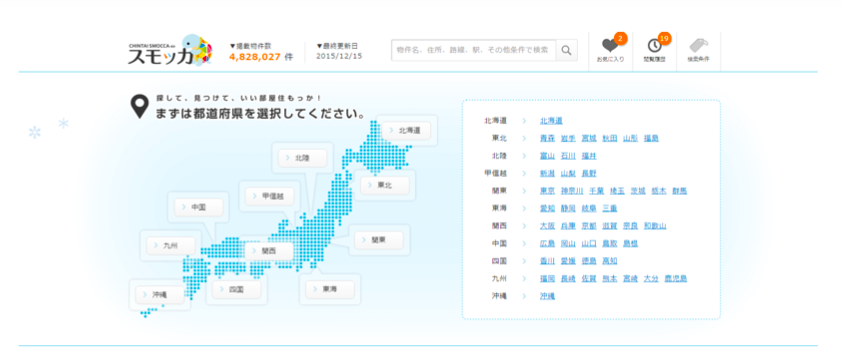The width and height of the screenshot is (841, 361).
Task: Click the property search text field
Action: 474,50
